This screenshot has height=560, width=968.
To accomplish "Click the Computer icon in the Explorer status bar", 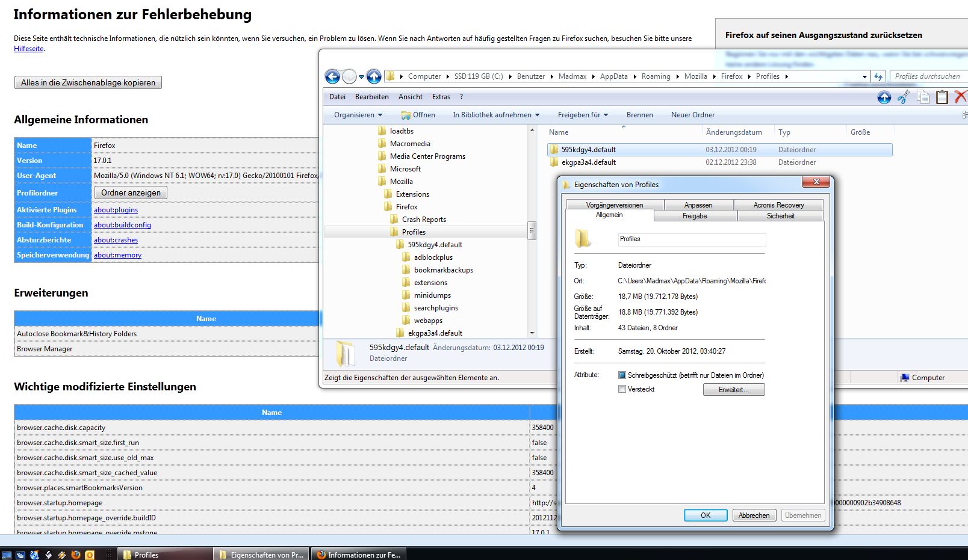I will [x=904, y=378].
